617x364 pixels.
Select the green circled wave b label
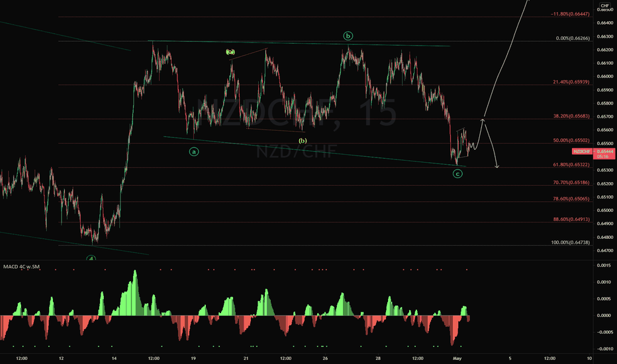point(348,36)
